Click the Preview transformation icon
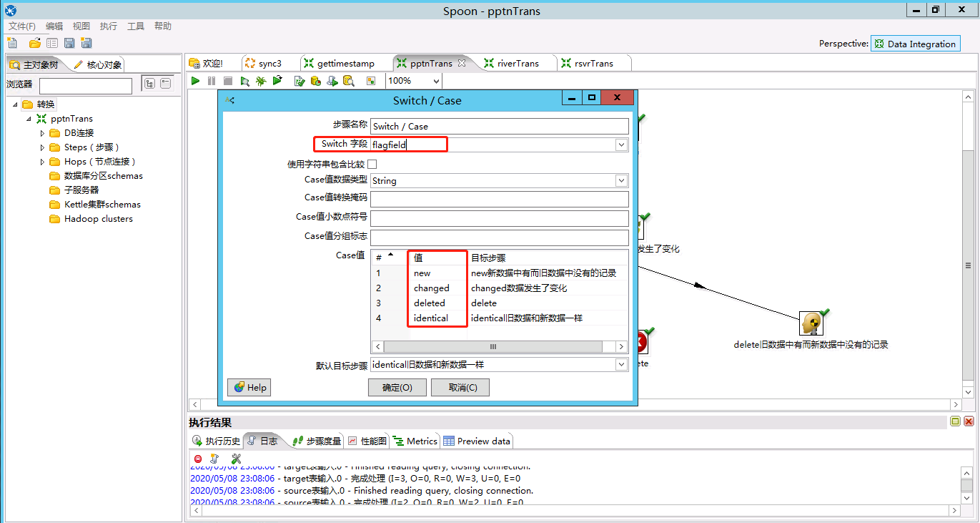 click(244, 81)
